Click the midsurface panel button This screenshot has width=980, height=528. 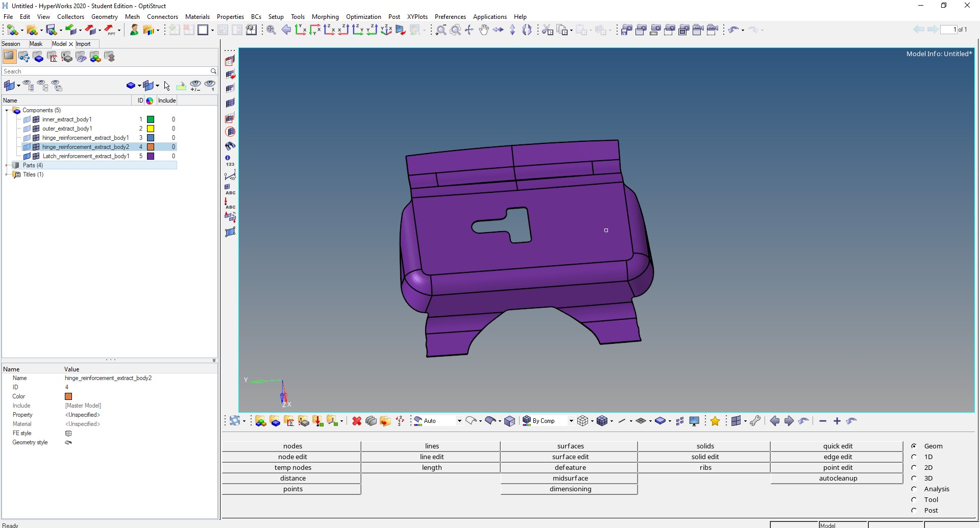click(570, 478)
